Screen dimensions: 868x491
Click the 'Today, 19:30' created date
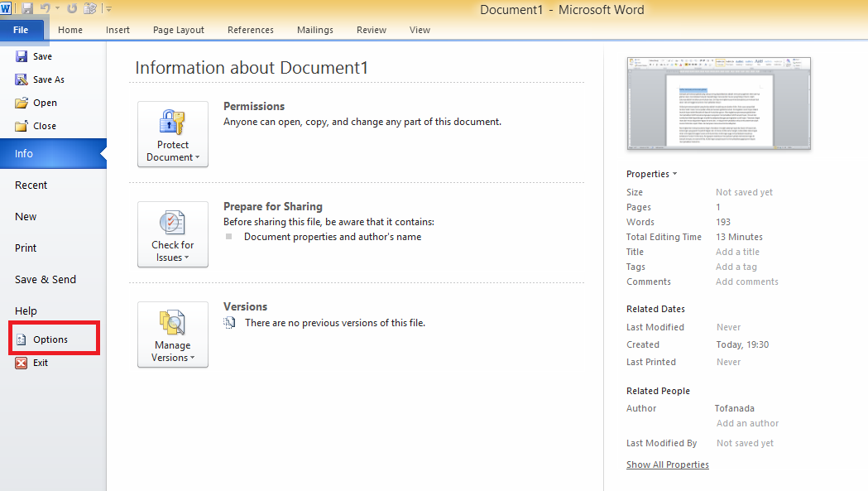coord(742,344)
